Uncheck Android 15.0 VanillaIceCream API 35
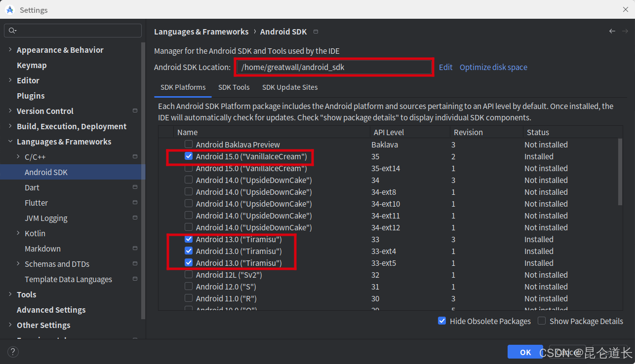The width and height of the screenshot is (635, 364). tap(189, 156)
